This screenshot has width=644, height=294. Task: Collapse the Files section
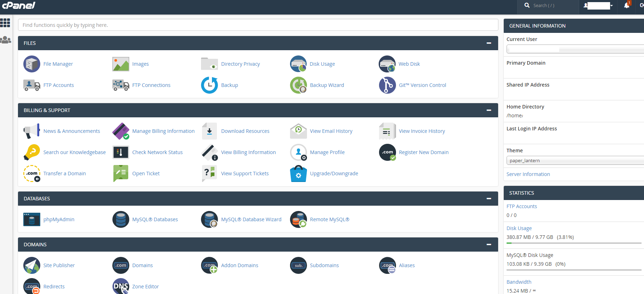click(489, 43)
